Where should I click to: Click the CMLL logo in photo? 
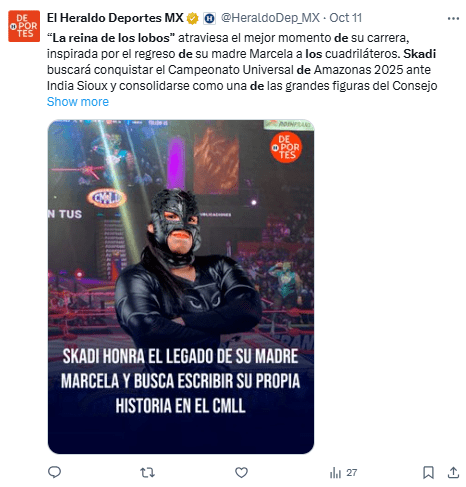107,198
